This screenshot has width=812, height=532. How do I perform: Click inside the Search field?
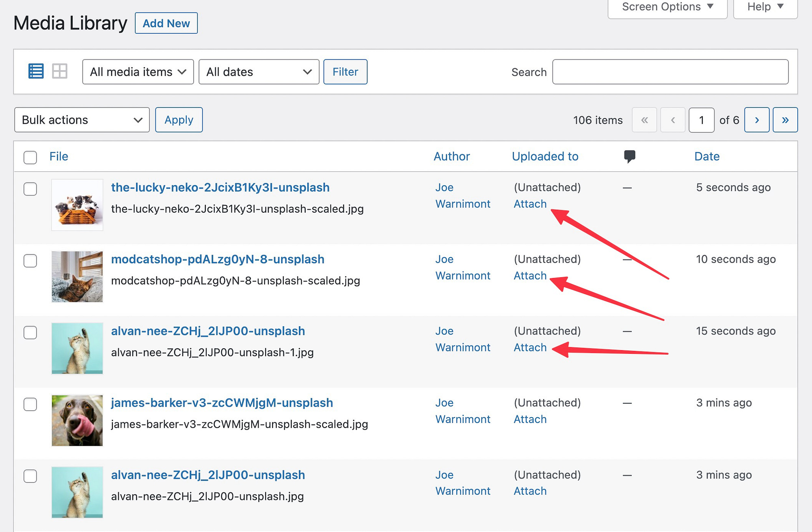(670, 72)
